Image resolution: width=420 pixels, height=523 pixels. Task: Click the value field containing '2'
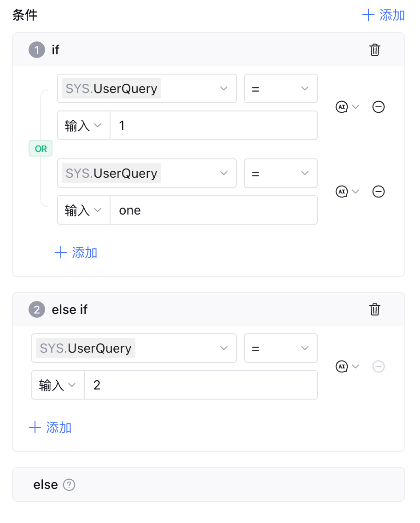point(201,385)
